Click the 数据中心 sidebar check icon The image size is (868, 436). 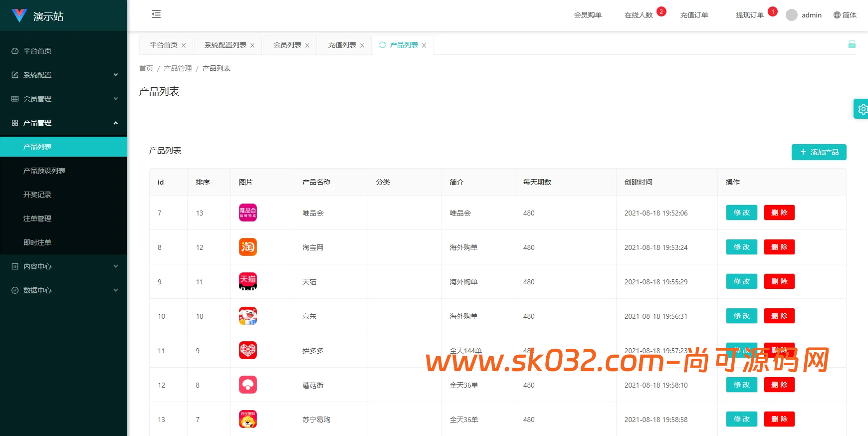pyautogui.click(x=15, y=290)
